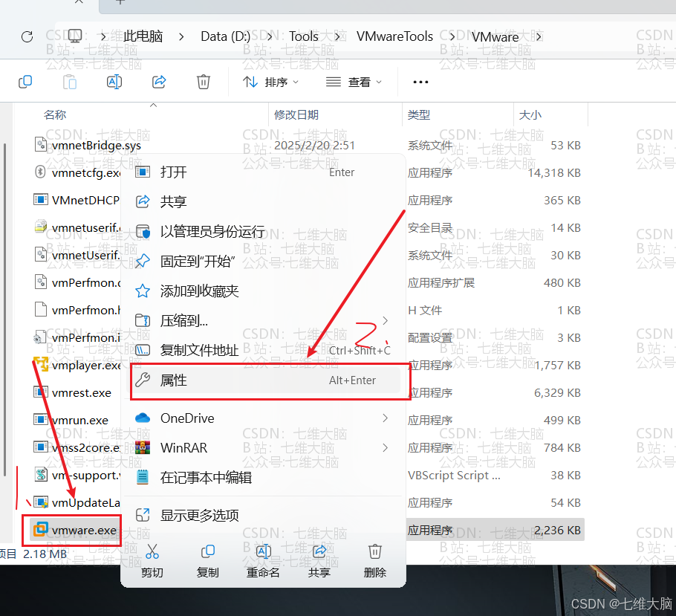Sort by 名称 column header
The height and width of the screenshot is (616, 676).
pos(55,114)
